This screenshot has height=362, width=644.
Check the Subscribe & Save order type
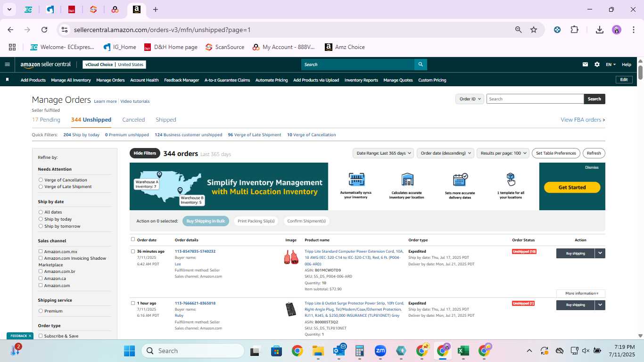pyautogui.click(x=41, y=336)
